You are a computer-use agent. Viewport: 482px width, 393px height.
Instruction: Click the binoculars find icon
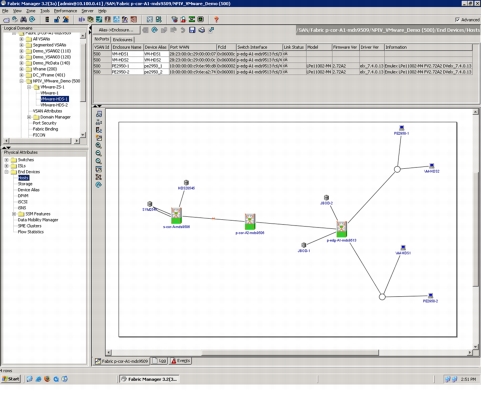pyautogui.click(x=23, y=19)
